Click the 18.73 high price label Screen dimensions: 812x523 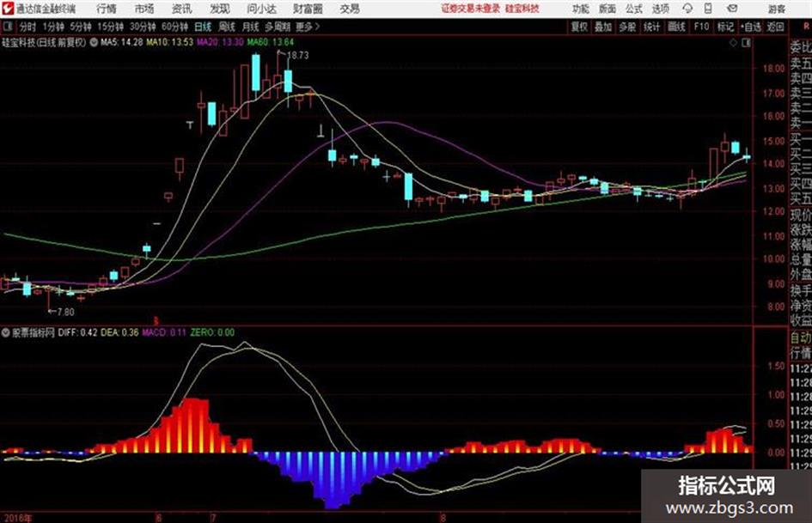(298, 56)
